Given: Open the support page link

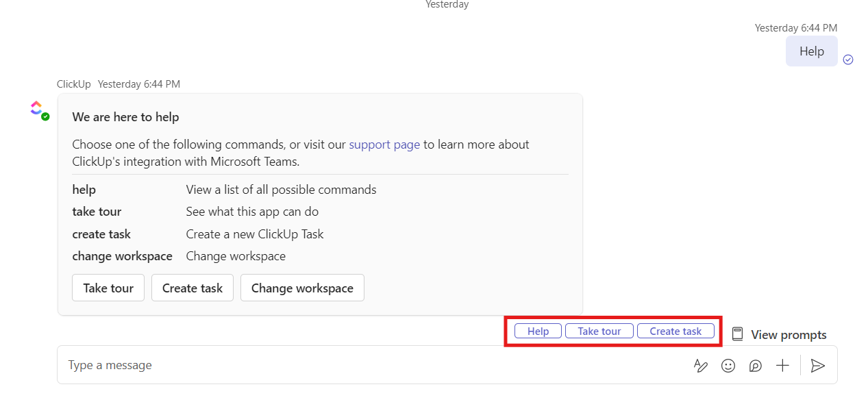Looking at the screenshot, I should tap(384, 145).
